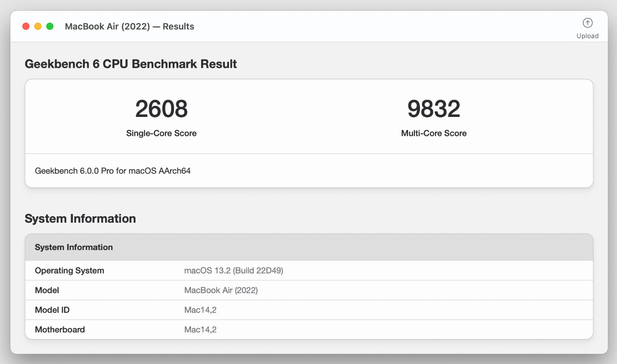This screenshot has height=364, width=617.
Task: Select the macOS 13.2 (Build 22D49) value
Action: click(x=234, y=271)
